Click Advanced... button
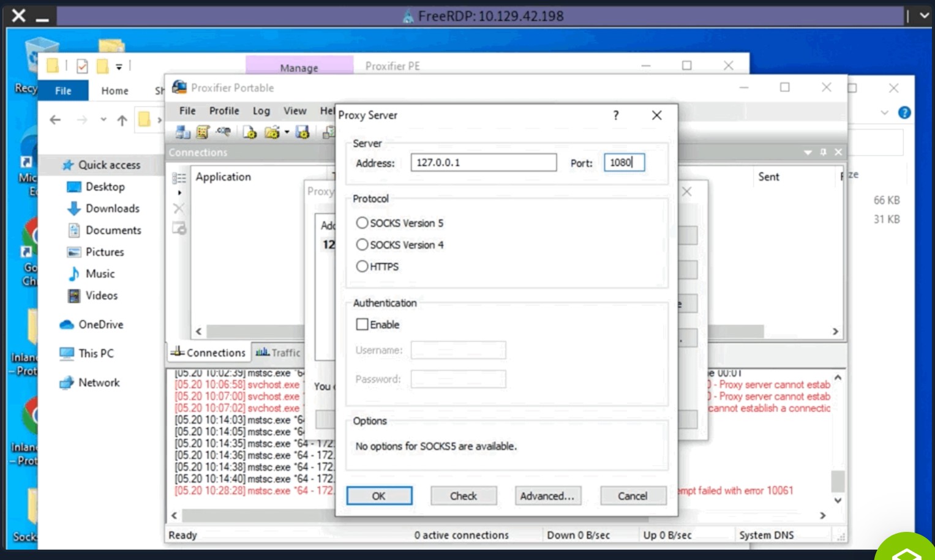 coord(547,496)
